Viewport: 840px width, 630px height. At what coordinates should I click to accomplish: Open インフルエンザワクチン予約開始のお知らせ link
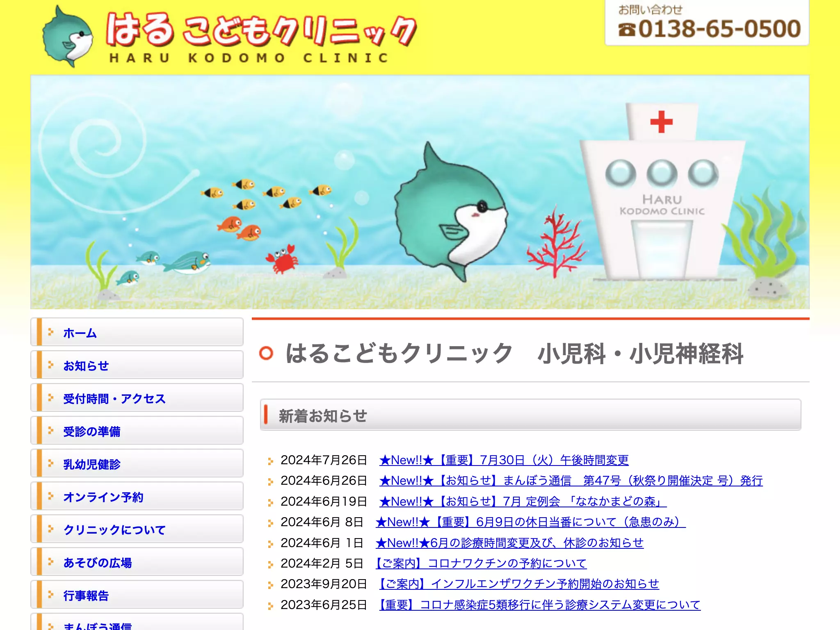[x=519, y=584]
